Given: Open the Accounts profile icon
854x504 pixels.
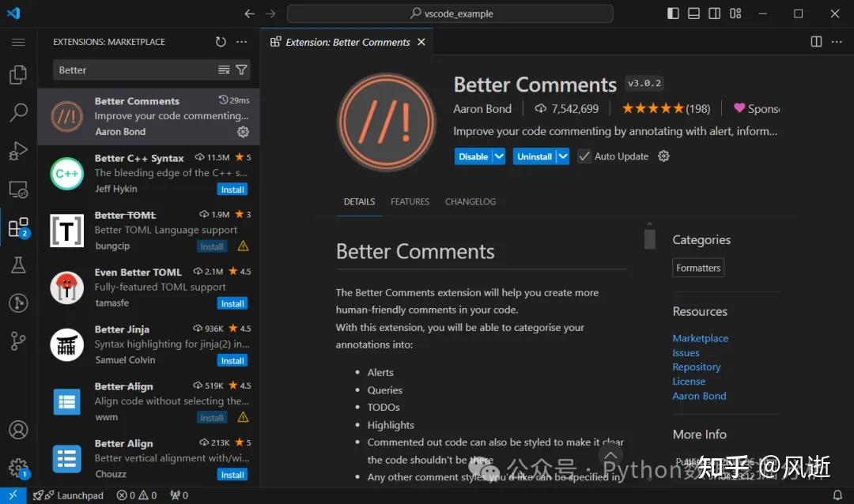Looking at the screenshot, I should click(18, 430).
